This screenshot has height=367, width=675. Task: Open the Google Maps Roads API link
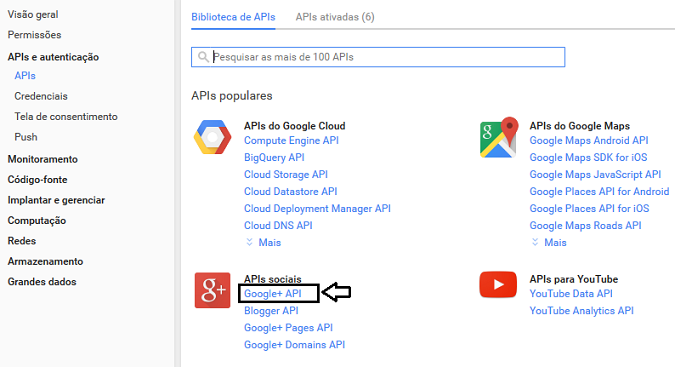point(585,225)
